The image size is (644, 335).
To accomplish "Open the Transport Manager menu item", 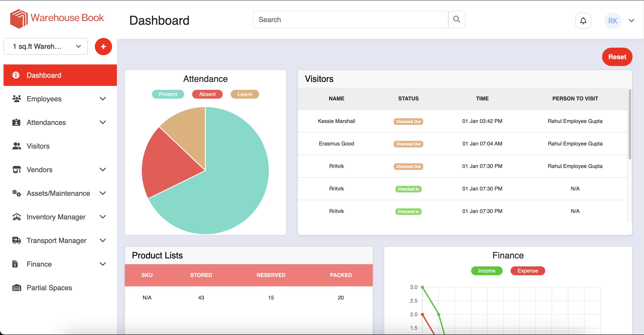I will [56, 240].
